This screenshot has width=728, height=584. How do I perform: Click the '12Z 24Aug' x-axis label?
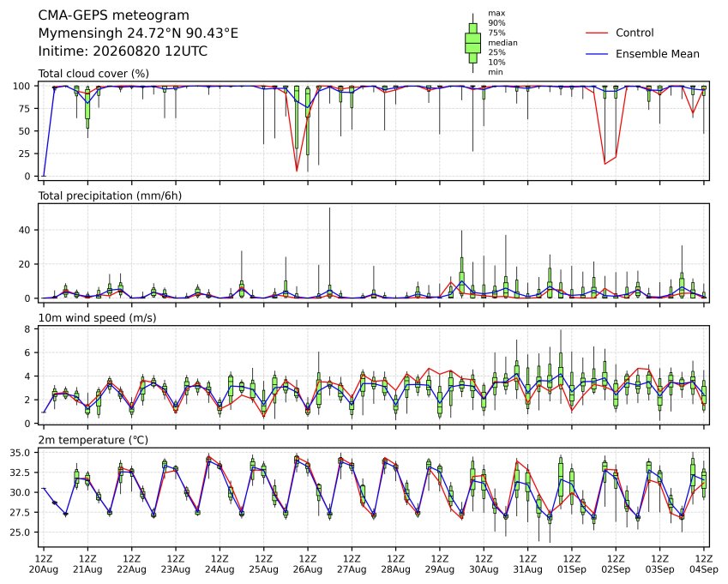point(220,564)
